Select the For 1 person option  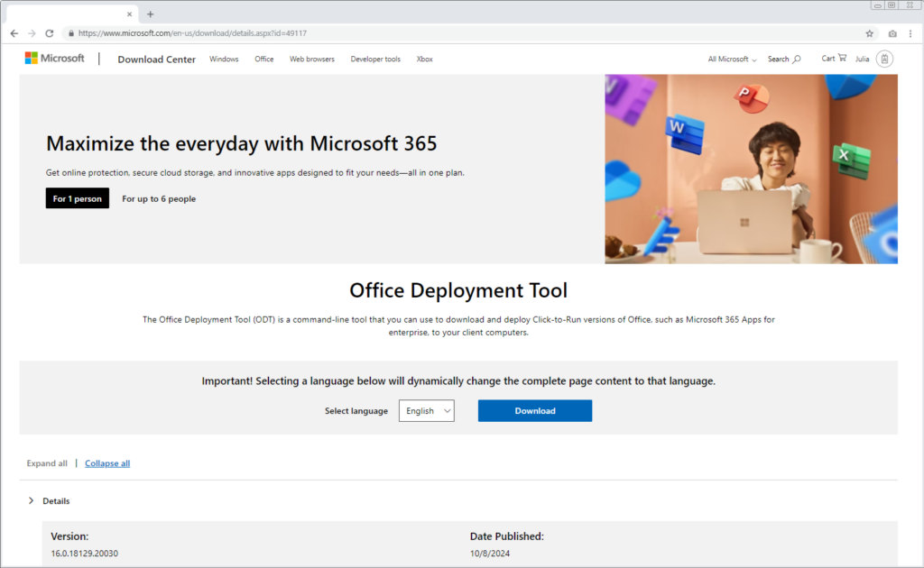77,198
